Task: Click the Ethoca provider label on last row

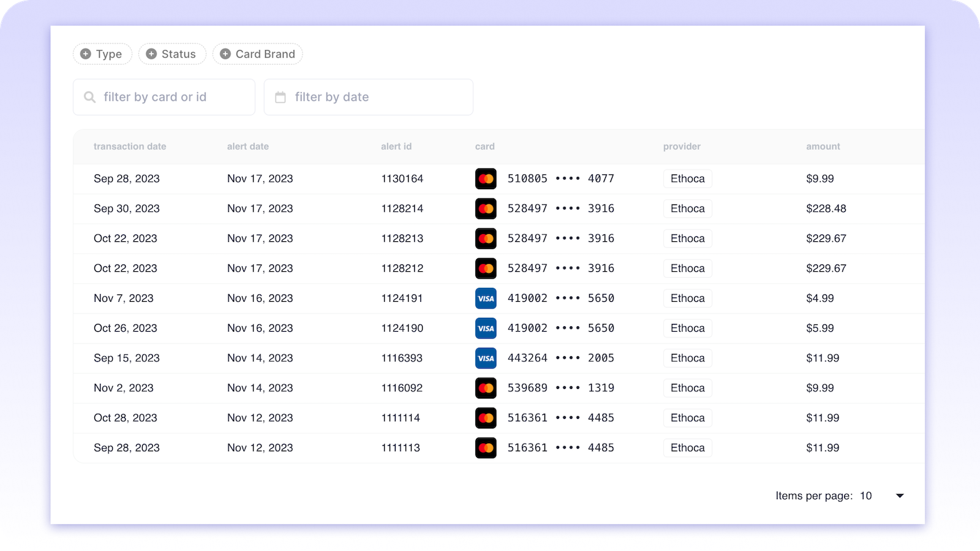Action: pyautogui.click(x=687, y=448)
